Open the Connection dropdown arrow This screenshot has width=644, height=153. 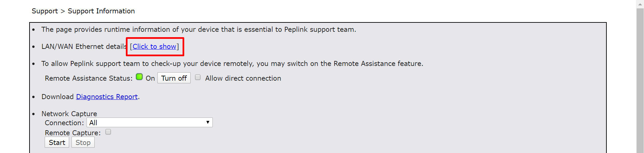[208, 122]
